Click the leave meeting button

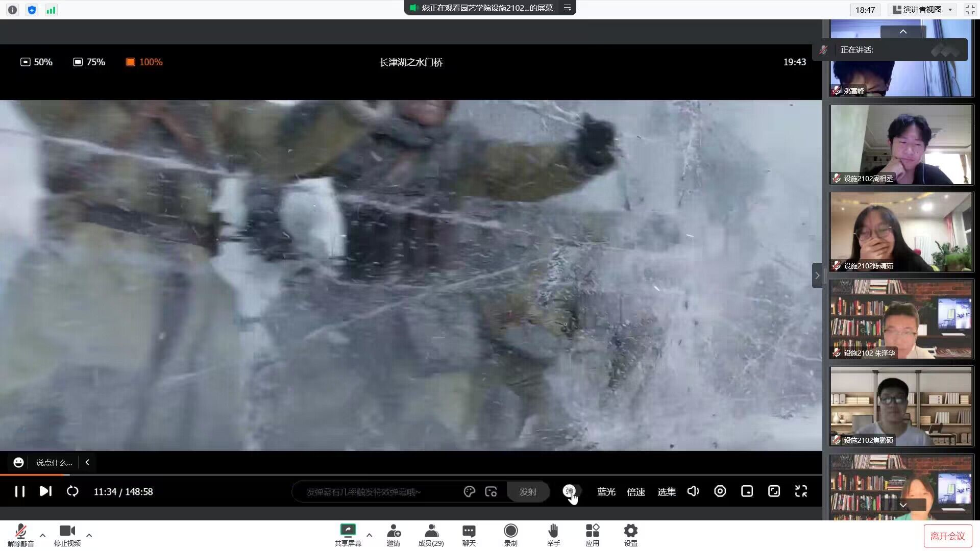tap(947, 536)
